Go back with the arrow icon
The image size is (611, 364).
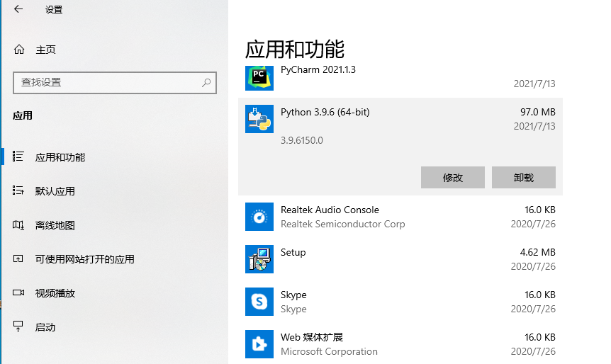[18, 9]
